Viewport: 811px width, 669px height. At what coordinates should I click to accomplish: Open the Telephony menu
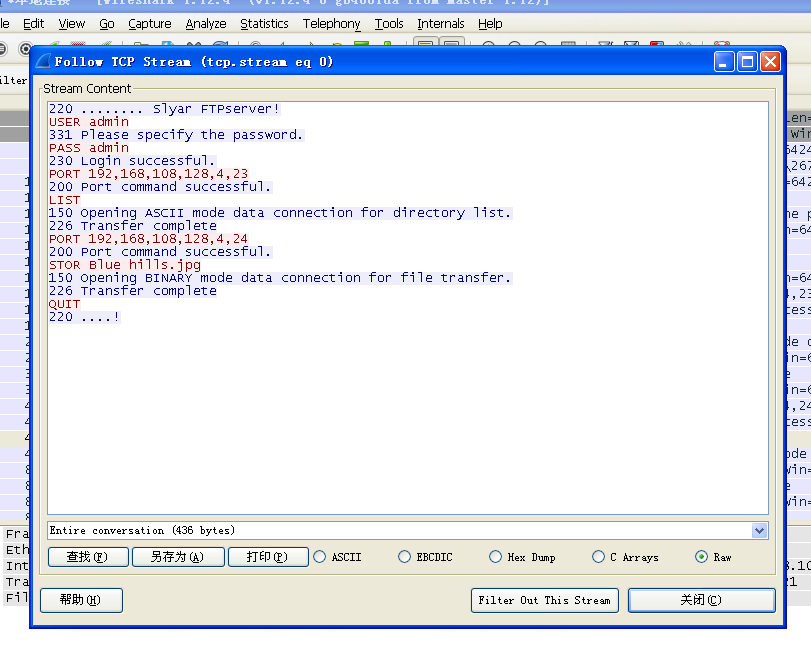pos(332,24)
